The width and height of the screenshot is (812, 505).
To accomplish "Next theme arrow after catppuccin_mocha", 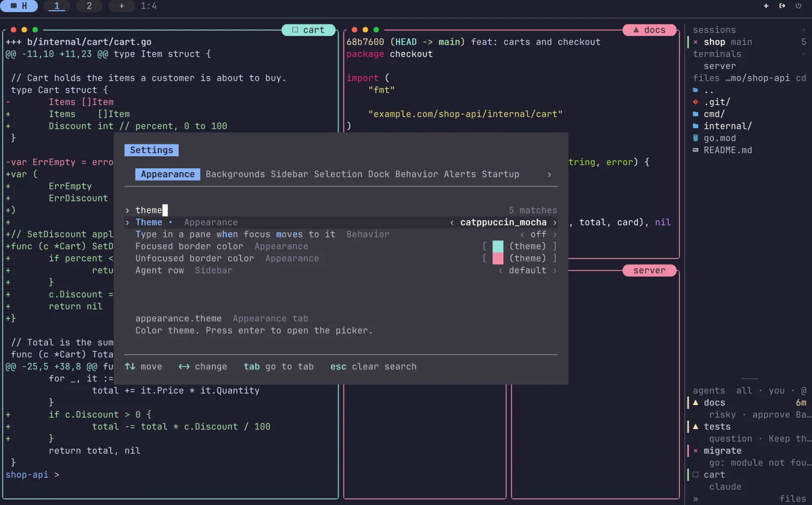I will click(555, 223).
